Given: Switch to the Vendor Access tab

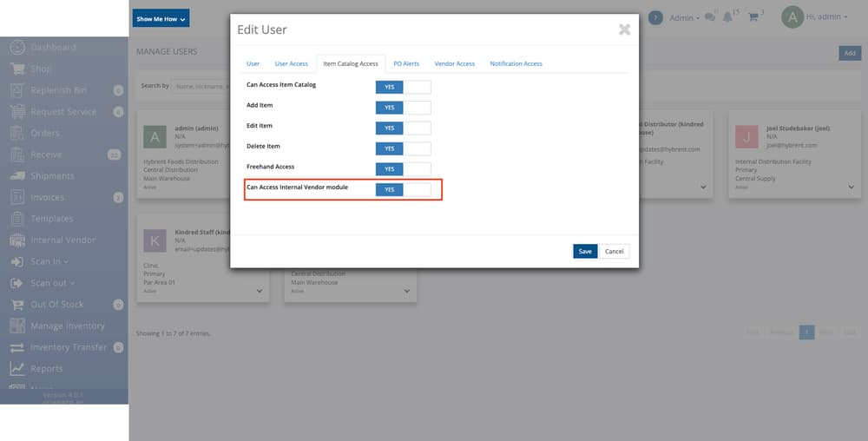Looking at the screenshot, I should point(455,63).
